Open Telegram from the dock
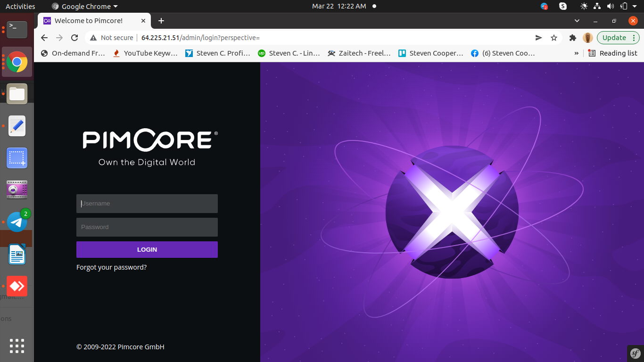Screen dimensions: 644x362 click(18, 221)
